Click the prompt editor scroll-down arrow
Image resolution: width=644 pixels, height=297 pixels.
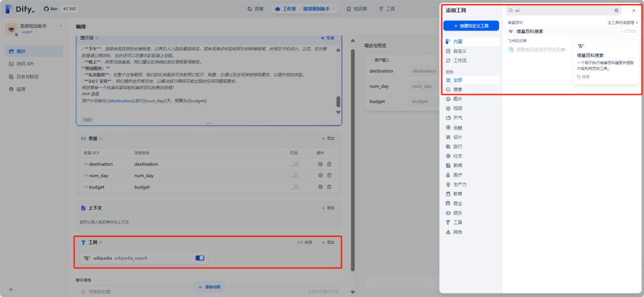tap(339, 112)
